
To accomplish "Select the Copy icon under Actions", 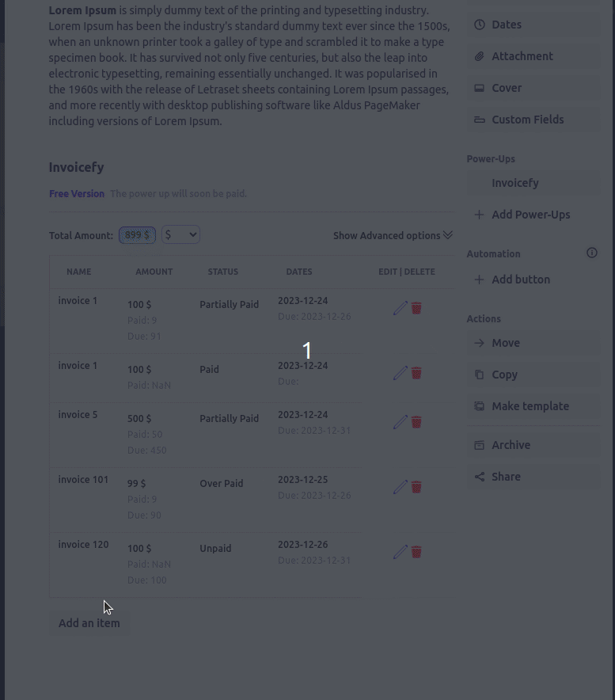I will pos(480,375).
